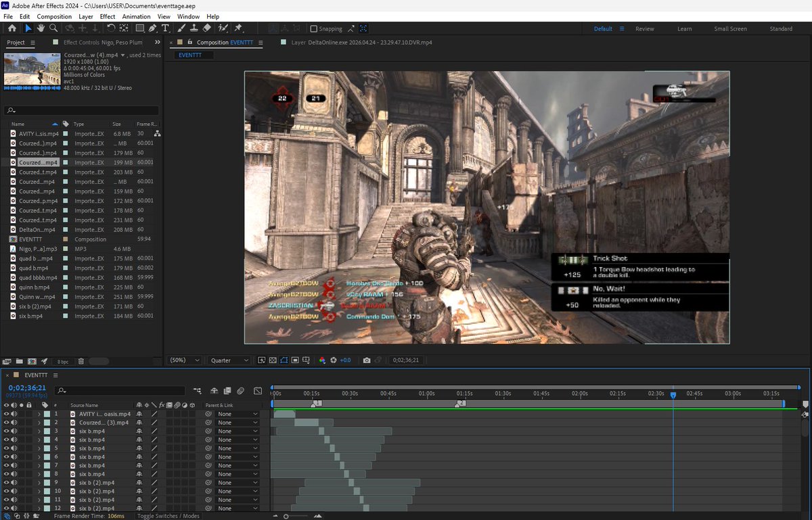The image size is (812, 520).
Task: Select the Rectangle shape tool
Action: tap(139, 28)
